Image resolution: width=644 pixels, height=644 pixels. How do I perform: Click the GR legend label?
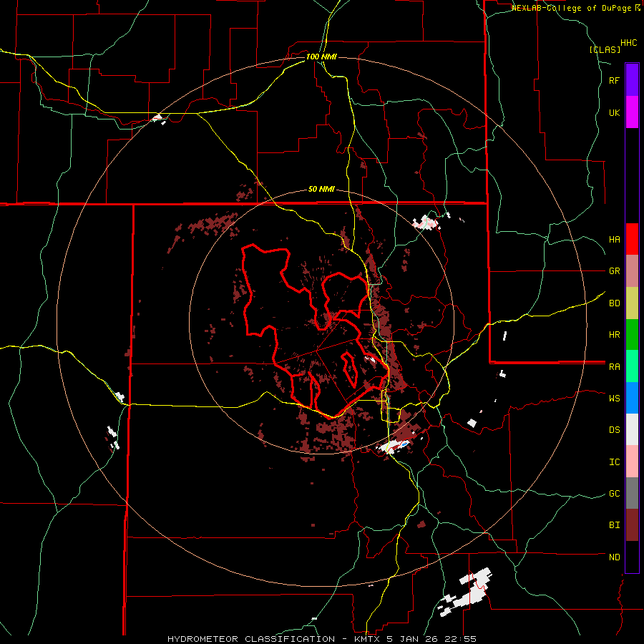[614, 271]
